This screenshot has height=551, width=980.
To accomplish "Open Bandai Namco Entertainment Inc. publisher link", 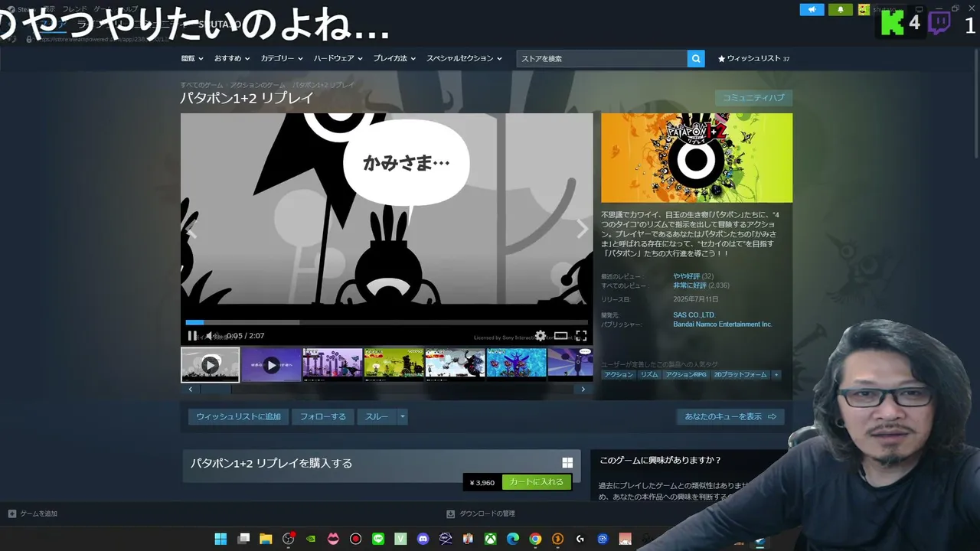I will [x=723, y=324].
